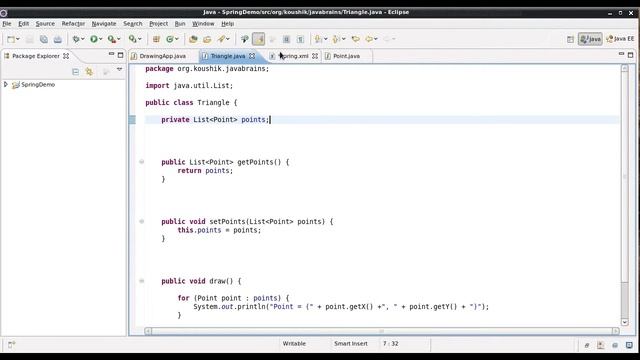Open the Back history dropdown arrow
Viewport: 640px width, 360px height.
(376, 39)
